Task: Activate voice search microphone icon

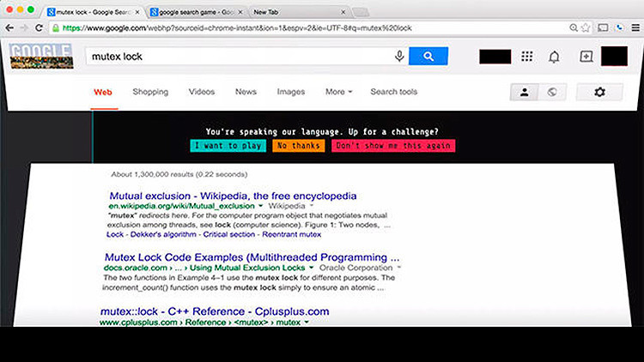Action: click(399, 57)
